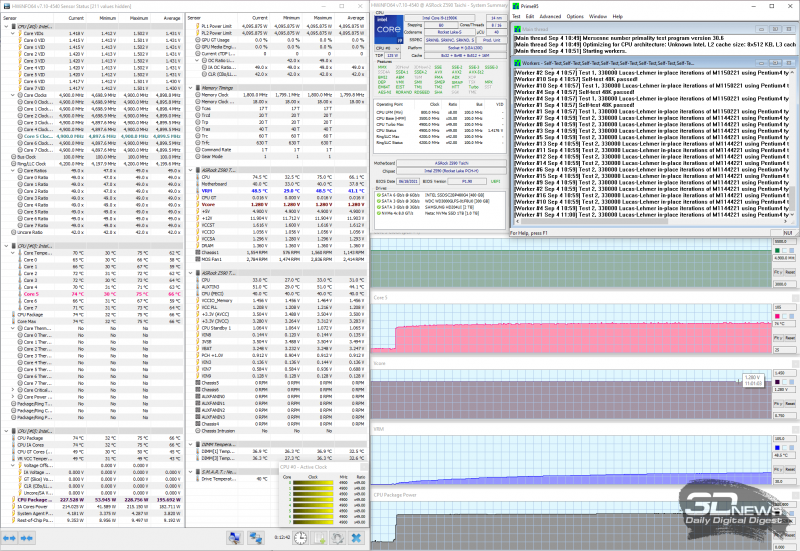The height and width of the screenshot is (551, 800).
Task: Click the blue color swatch on VRM graph
Action: click(777, 448)
